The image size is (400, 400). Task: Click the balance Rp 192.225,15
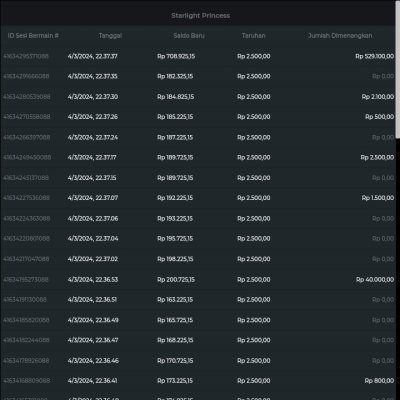tap(175, 198)
